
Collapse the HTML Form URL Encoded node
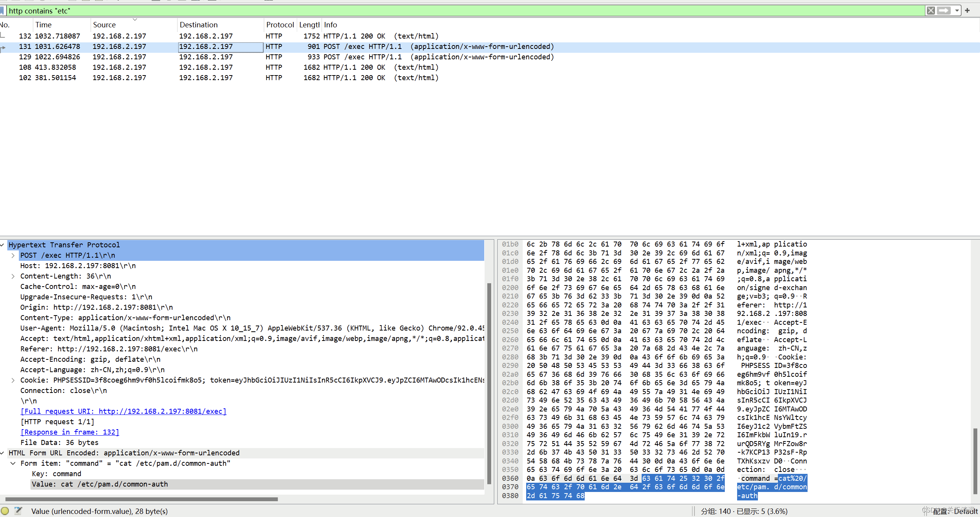tap(3, 453)
